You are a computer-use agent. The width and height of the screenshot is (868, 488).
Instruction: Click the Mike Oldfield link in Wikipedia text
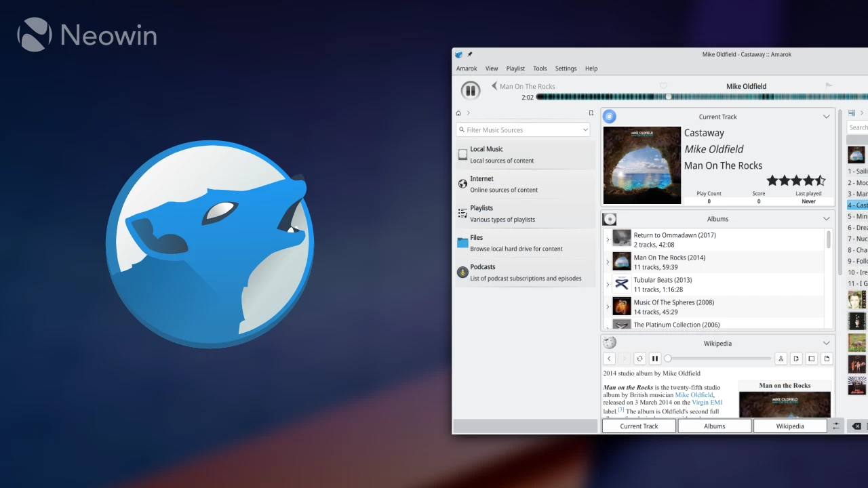point(694,394)
